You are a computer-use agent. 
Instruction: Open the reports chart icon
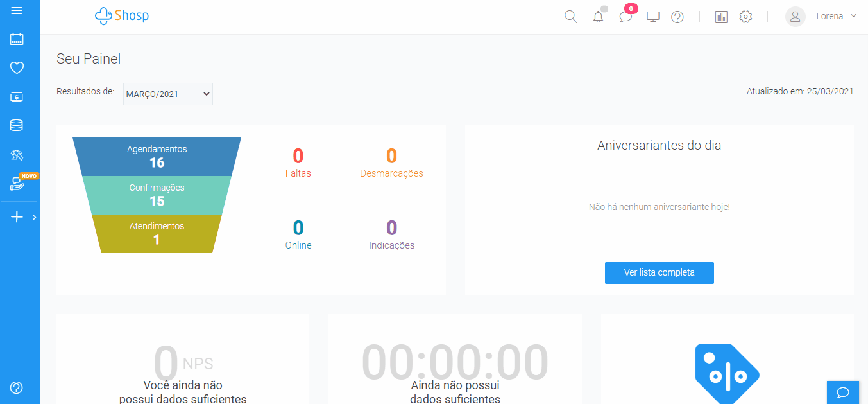click(721, 17)
